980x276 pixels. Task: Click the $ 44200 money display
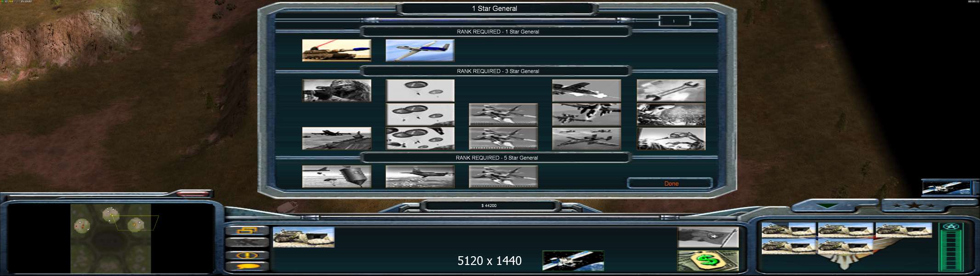coord(489,206)
